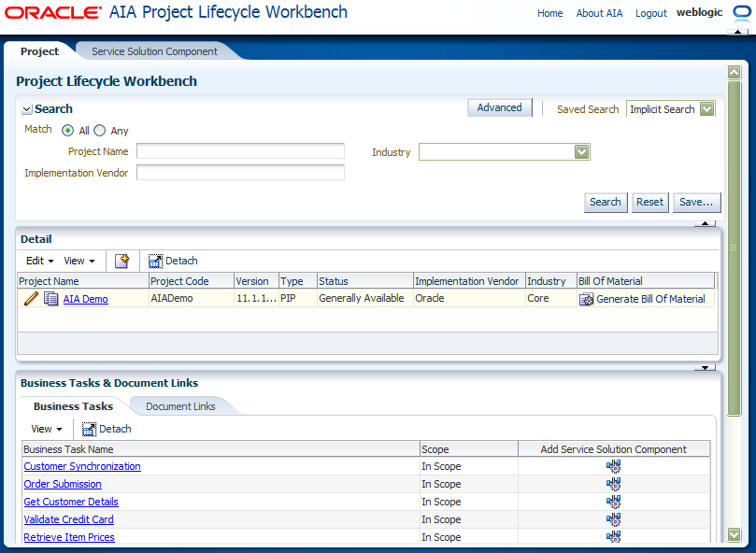
Task: Click the create new project icon
Action: 122,261
